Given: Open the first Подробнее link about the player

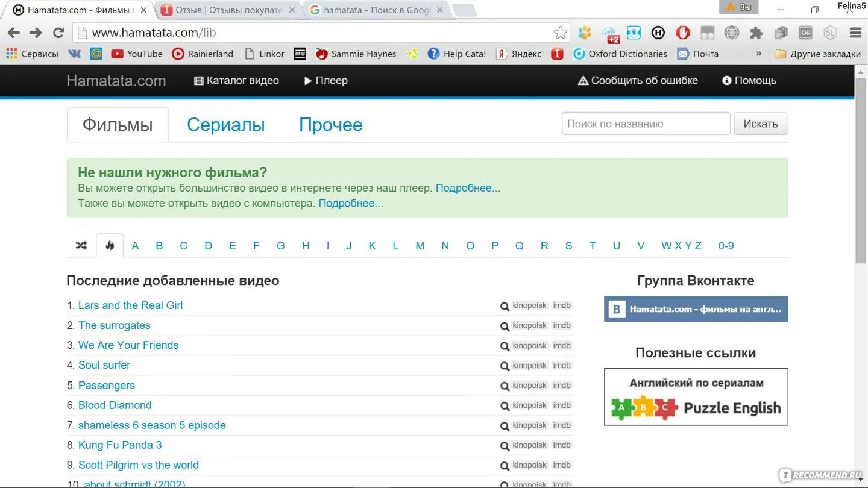Looking at the screenshot, I should click(x=468, y=188).
